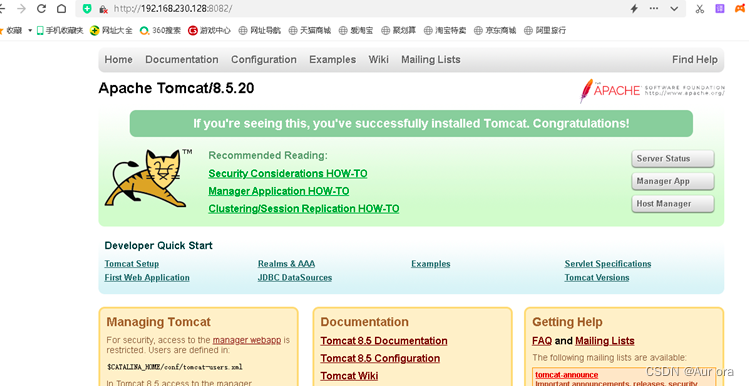The height and width of the screenshot is (386, 749).
Task: Click the $CATALINA_HOME/conf/tomcat-users.xml path text
Action: pos(175,367)
